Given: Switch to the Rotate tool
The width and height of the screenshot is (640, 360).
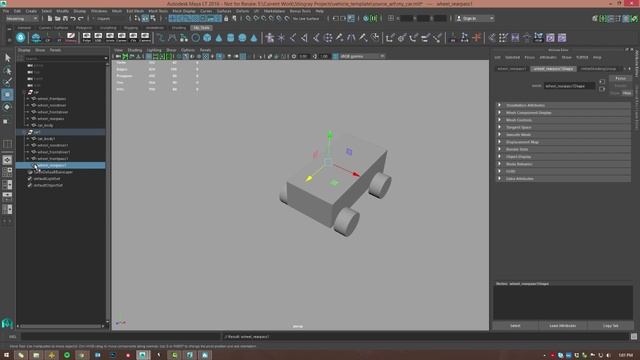Looking at the screenshot, I should click(x=7, y=107).
